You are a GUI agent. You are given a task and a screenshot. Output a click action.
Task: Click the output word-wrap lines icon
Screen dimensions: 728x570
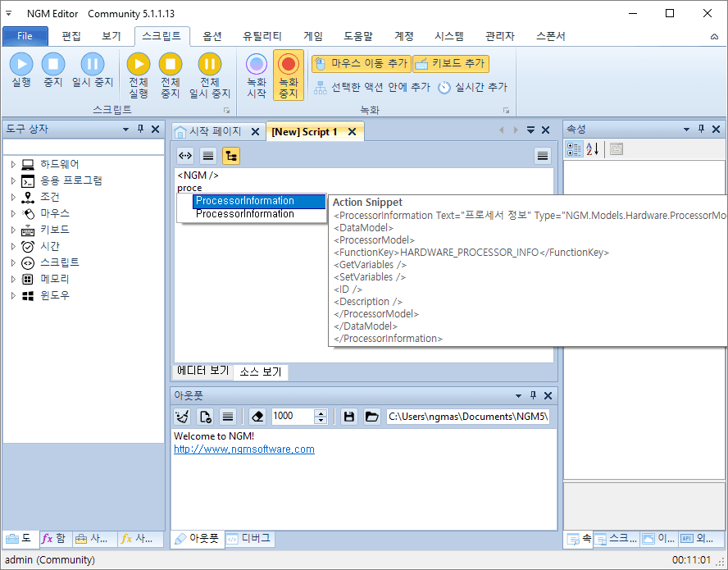tap(228, 417)
